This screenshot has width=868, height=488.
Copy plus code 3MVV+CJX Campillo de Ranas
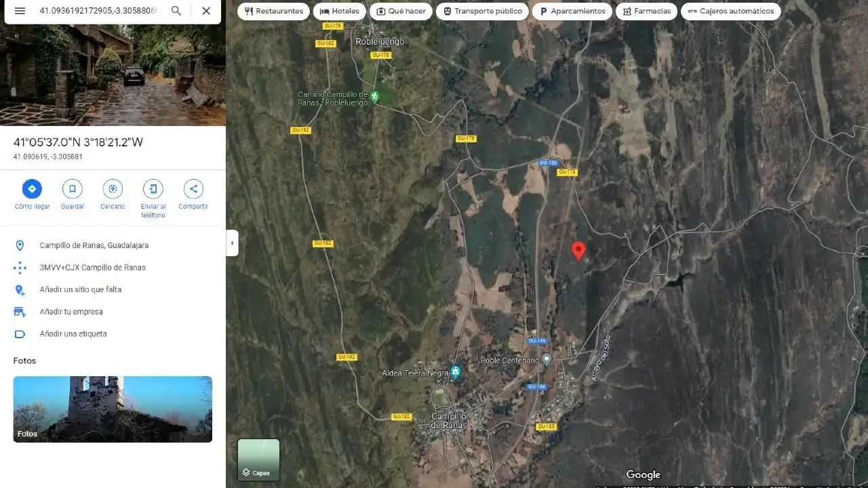(93, 268)
